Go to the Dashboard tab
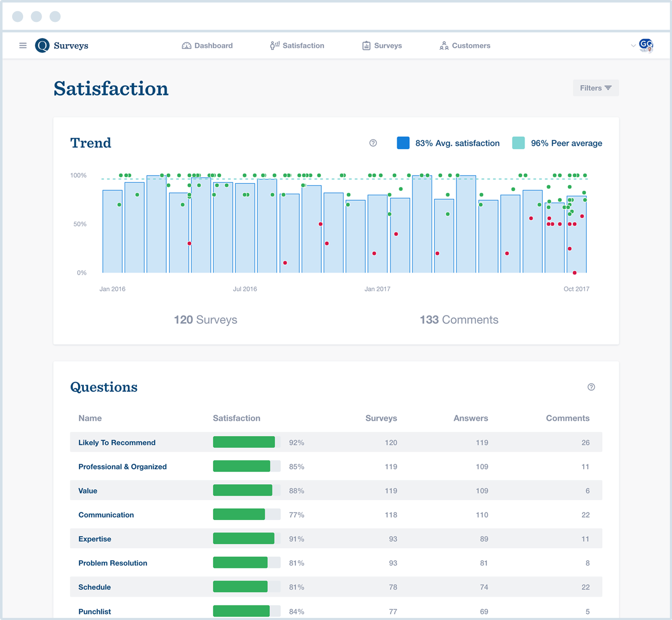Screen dimensions: 672x620 point(207,45)
